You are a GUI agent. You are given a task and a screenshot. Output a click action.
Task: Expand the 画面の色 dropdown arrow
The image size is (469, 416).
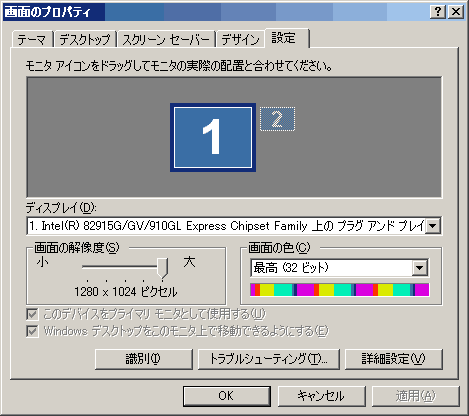coord(419,268)
